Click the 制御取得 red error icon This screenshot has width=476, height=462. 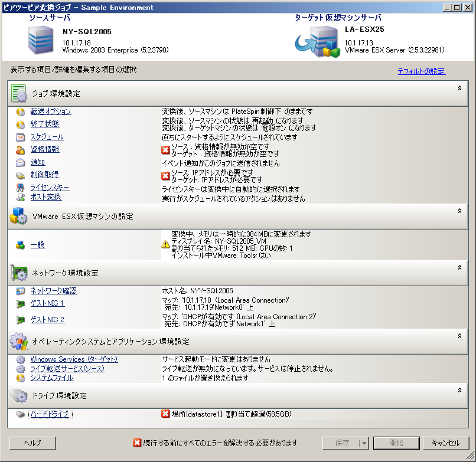[165, 176]
